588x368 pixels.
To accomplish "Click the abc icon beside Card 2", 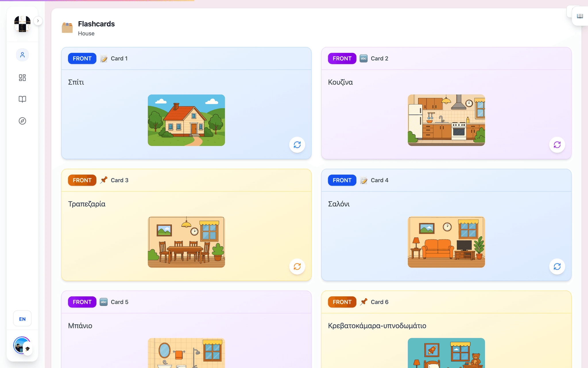I will click(x=363, y=58).
